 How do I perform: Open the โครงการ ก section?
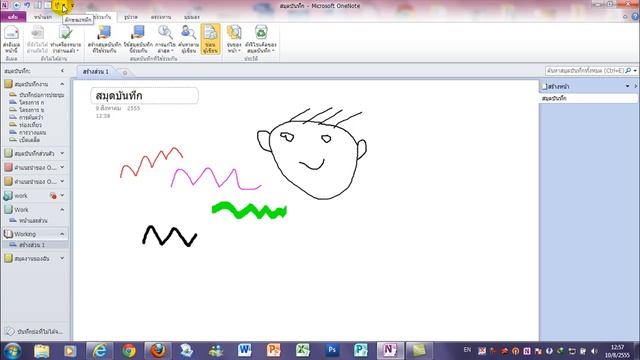pos(27,102)
